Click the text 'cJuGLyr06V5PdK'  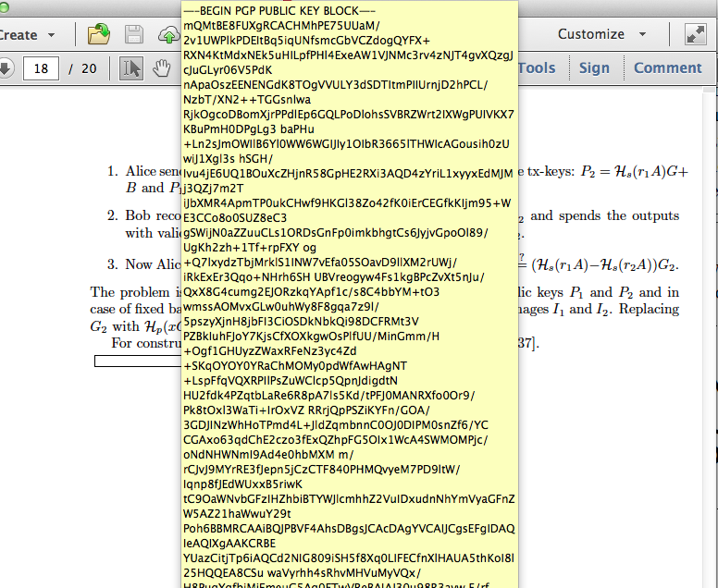[228, 70]
